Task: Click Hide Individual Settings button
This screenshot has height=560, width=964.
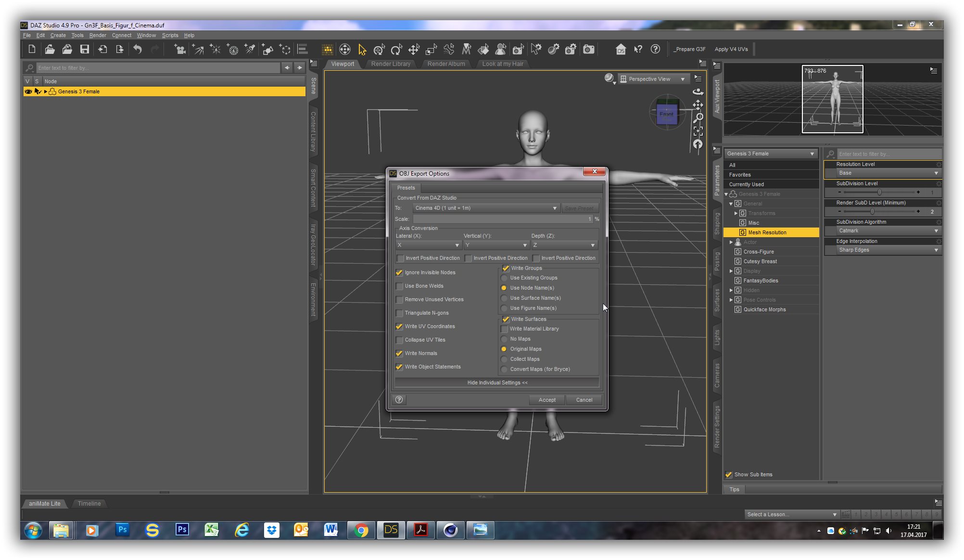Action: [497, 383]
